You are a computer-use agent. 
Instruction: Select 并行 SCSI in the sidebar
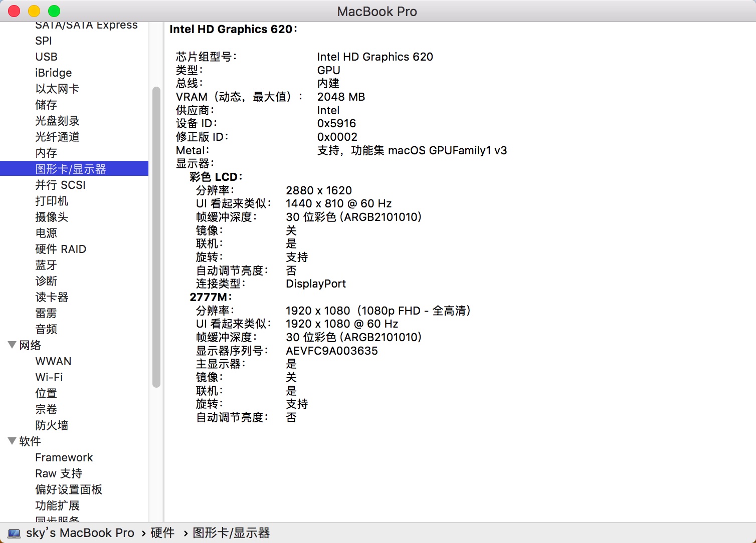point(60,185)
